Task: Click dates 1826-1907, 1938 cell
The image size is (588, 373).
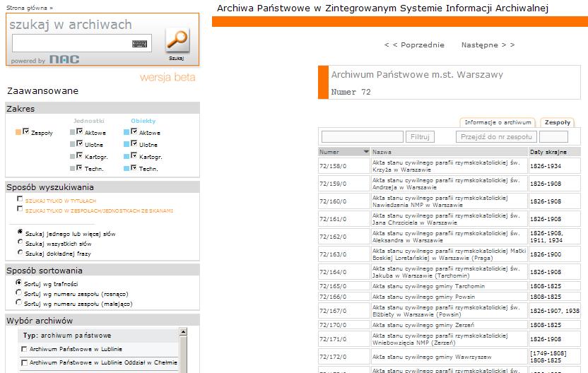Action: [x=554, y=311]
